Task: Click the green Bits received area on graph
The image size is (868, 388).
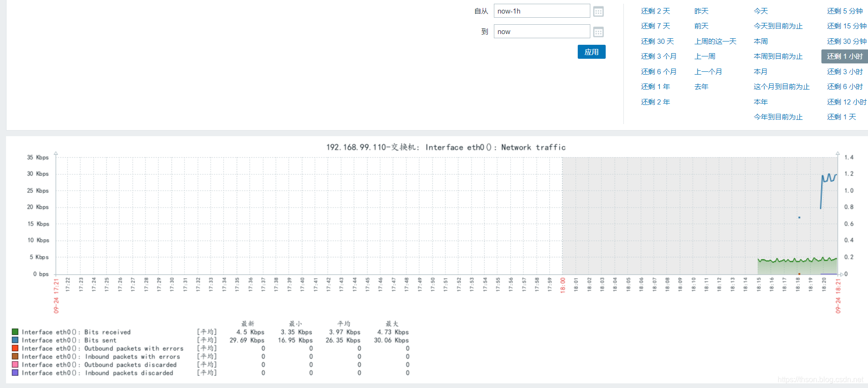Action: point(797,267)
